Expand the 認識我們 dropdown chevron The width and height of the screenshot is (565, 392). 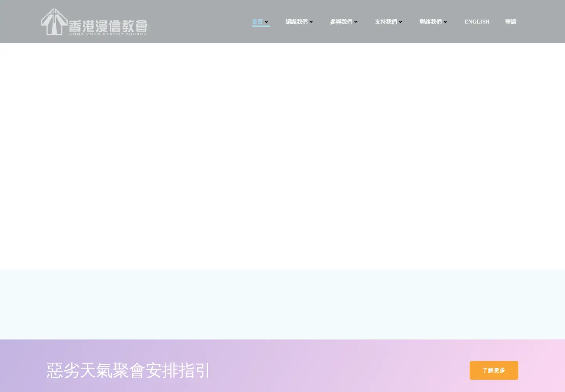(311, 22)
